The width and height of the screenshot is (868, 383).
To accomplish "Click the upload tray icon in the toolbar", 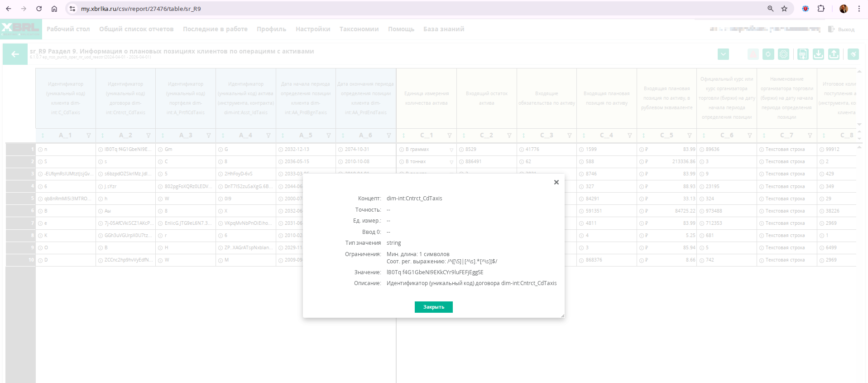I will click(x=834, y=54).
